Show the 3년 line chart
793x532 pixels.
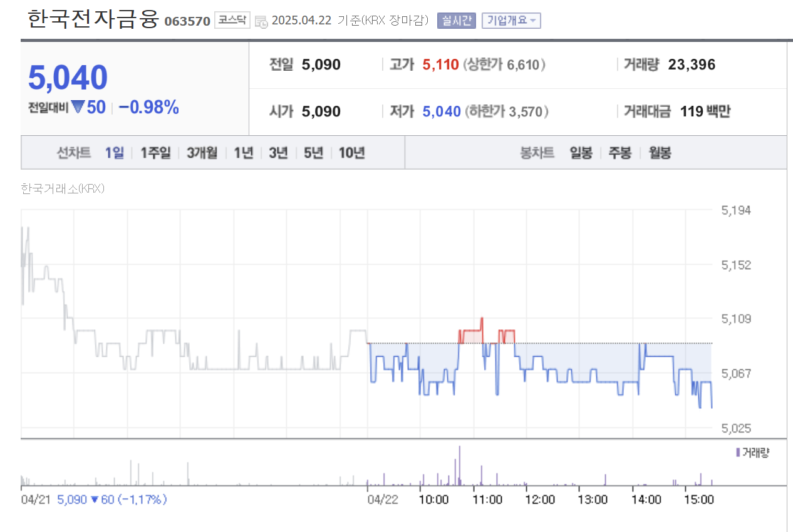pyautogui.click(x=278, y=153)
